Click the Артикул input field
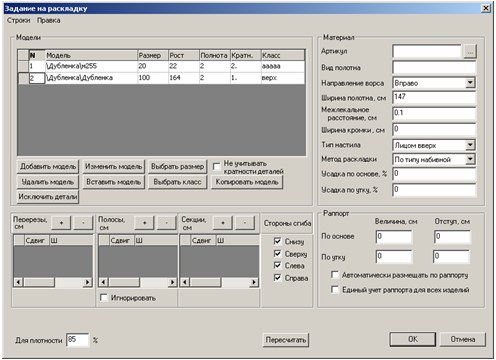The width and height of the screenshot is (496, 360). (427, 52)
